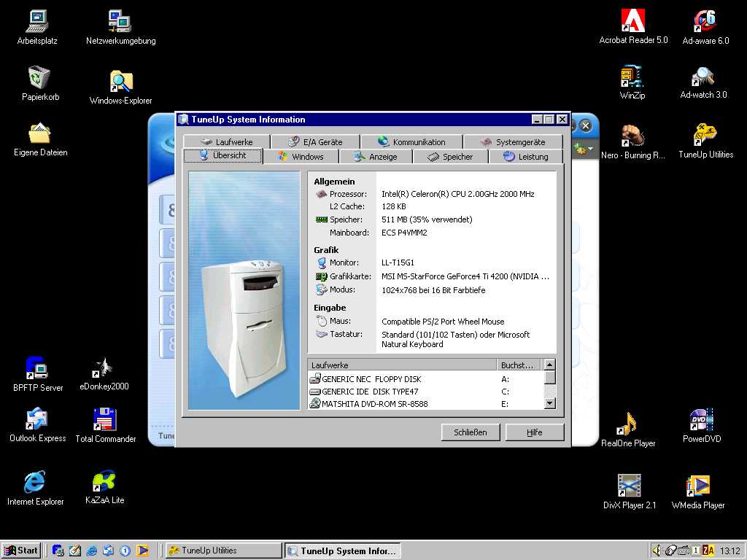The image size is (747, 560).
Task: Select the GENERIC NEC FLOPPY DISK row
Action: tap(425, 379)
